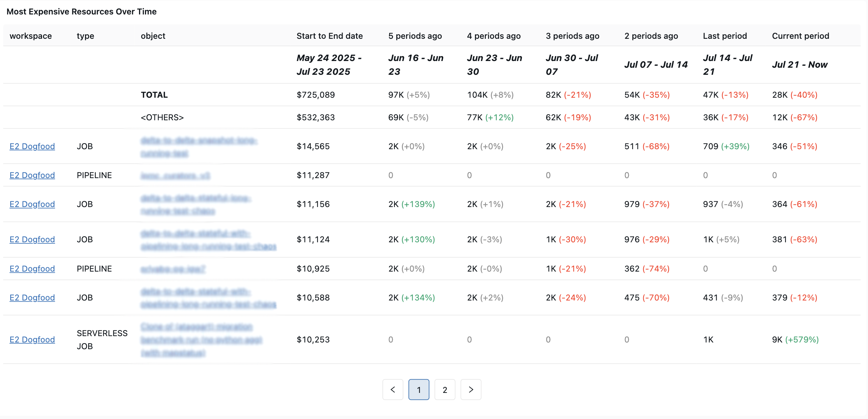Open E2 Dogfood link in $14,565 row
The height and width of the screenshot is (419, 868).
coord(32,146)
